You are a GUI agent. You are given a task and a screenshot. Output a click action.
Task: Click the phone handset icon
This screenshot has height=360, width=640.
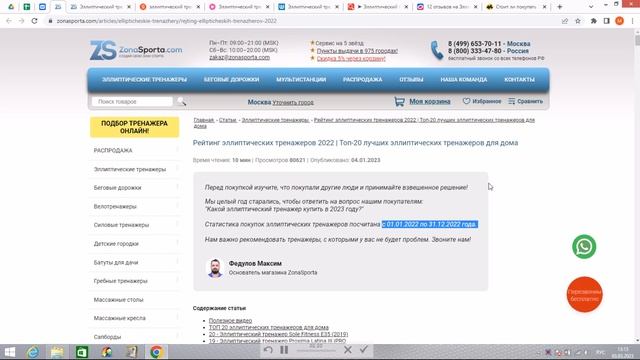[437, 51]
